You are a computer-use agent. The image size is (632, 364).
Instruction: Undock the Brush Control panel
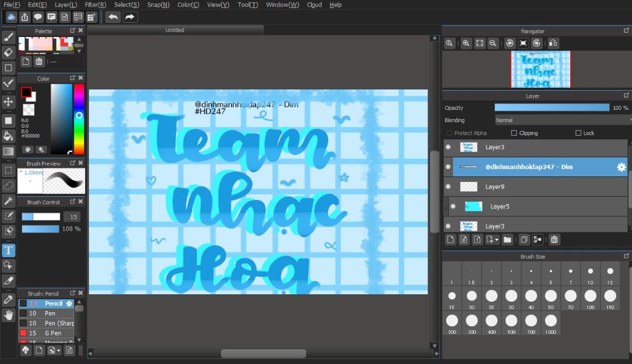(73, 202)
